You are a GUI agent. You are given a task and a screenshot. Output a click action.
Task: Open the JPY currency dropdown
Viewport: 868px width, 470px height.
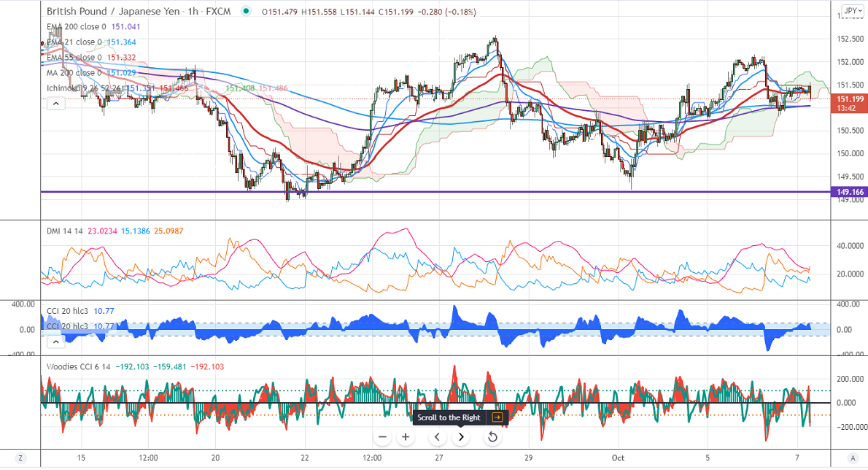tap(853, 11)
